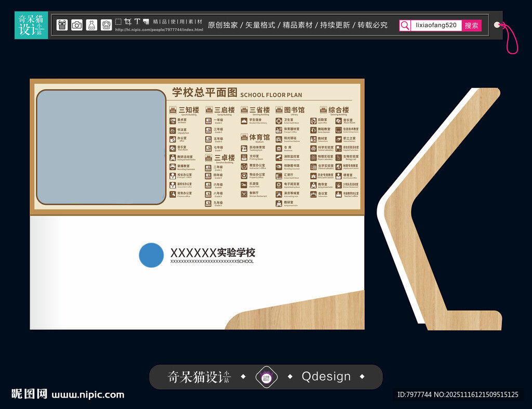Click the 阳光驿站 label

coord(290,138)
